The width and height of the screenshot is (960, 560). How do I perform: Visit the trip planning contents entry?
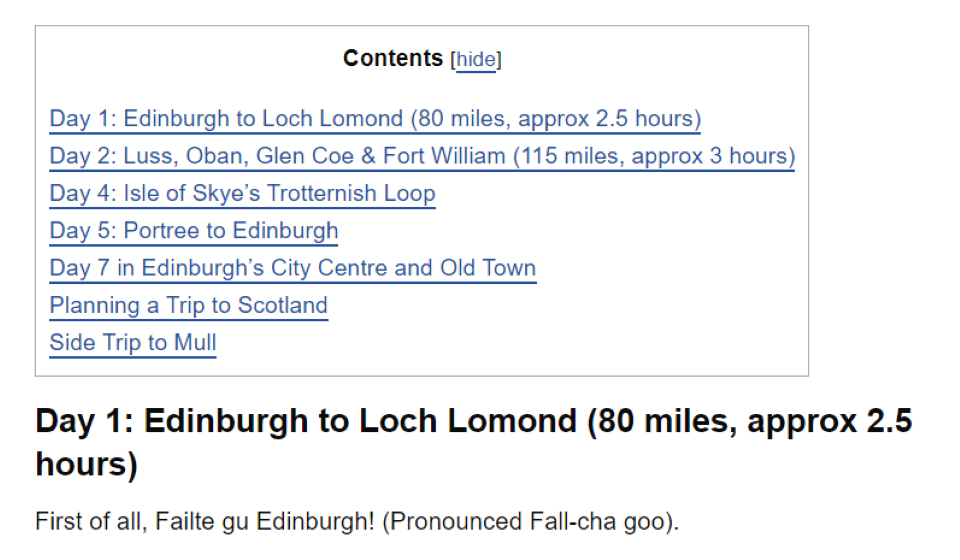(x=188, y=305)
